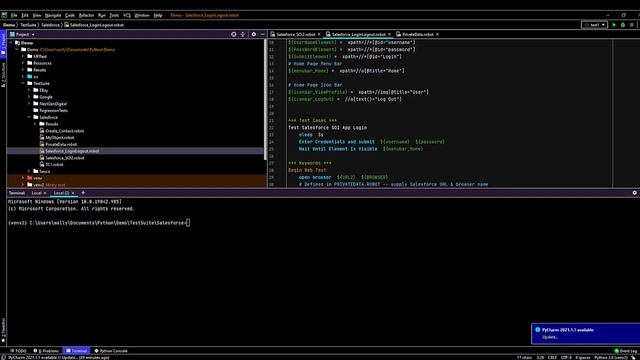Click the Python interpreter status bar widget
Image resolution: width=640 pixels, height=360 pixels.
pyautogui.click(x=611, y=358)
